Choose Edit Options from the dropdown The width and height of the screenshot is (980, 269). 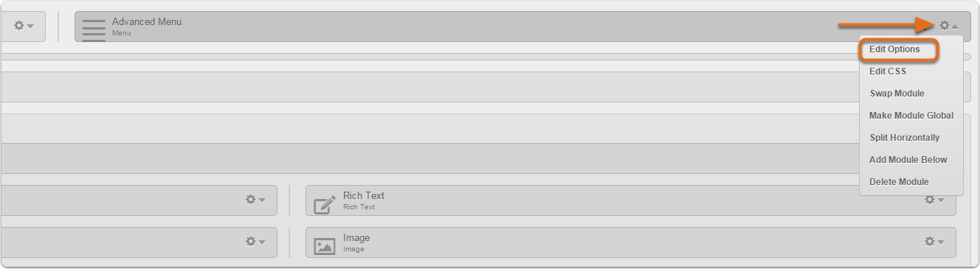[894, 49]
